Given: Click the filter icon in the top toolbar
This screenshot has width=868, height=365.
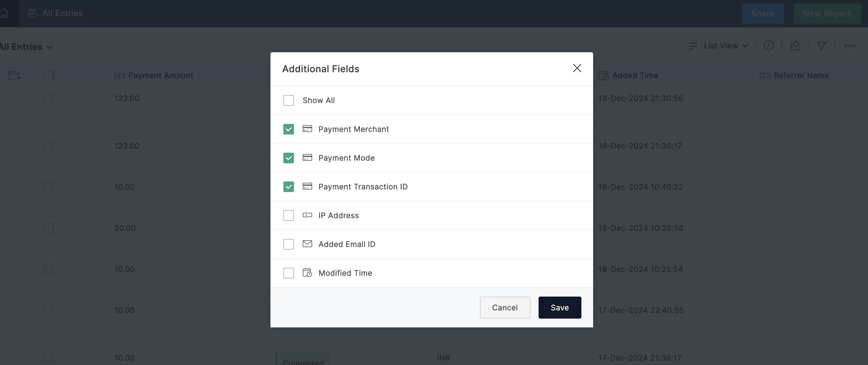Looking at the screenshot, I should (x=821, y=46).
